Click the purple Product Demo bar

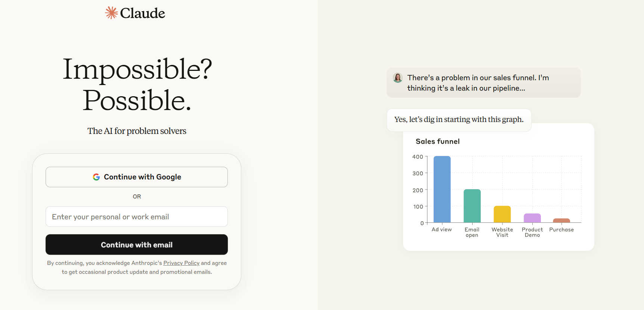[x=532, y=218]
